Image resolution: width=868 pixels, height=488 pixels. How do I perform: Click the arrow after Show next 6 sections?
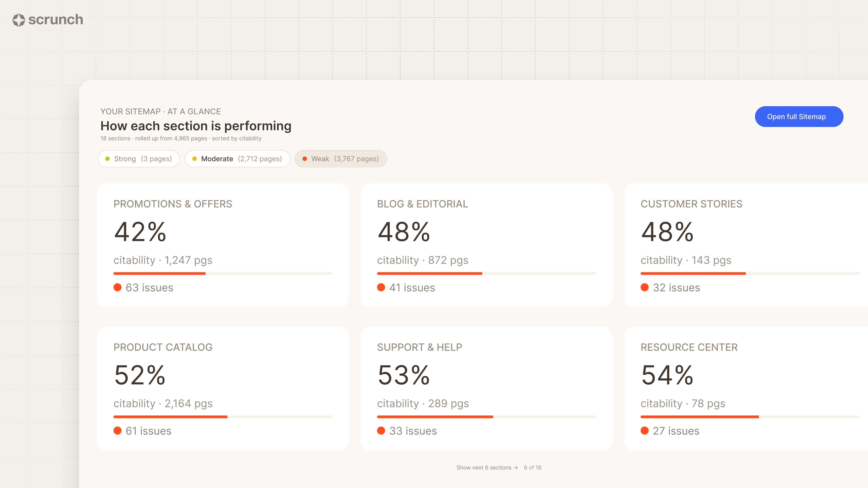point(516,468)
